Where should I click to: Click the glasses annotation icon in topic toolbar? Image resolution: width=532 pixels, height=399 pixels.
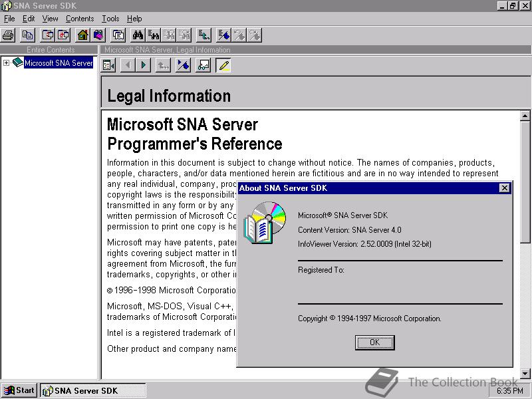pyautogui.click(x=203, y=65)
